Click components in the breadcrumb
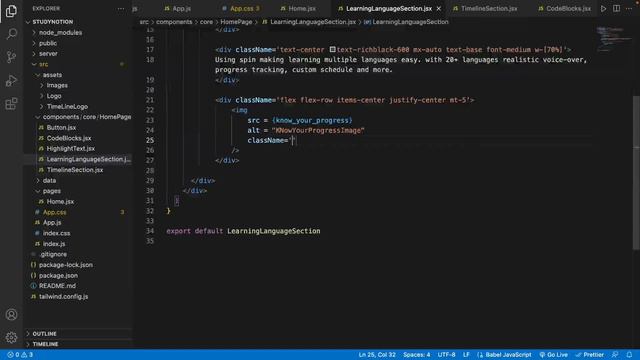 tap(174, 22)
